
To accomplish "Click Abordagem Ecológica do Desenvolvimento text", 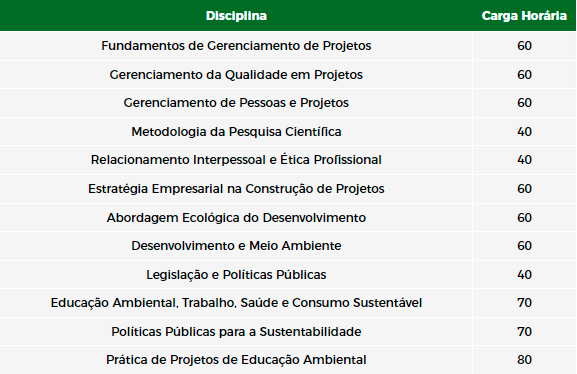I will (x=236, y=218).
